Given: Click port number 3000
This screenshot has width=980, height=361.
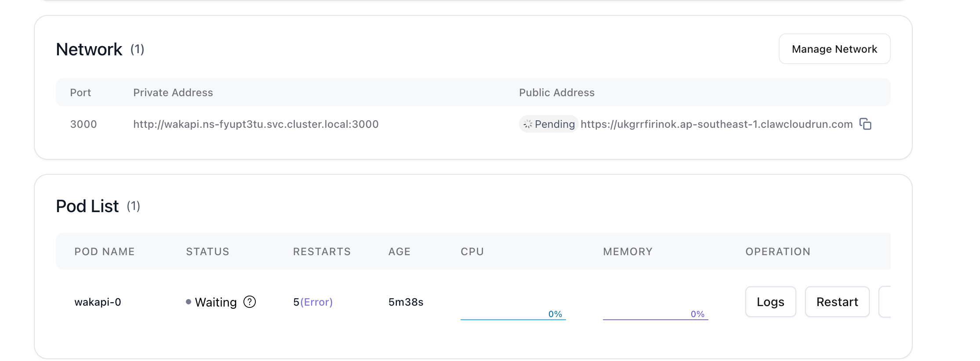Looking at the screenshot, I should click(x=83, y=124).
